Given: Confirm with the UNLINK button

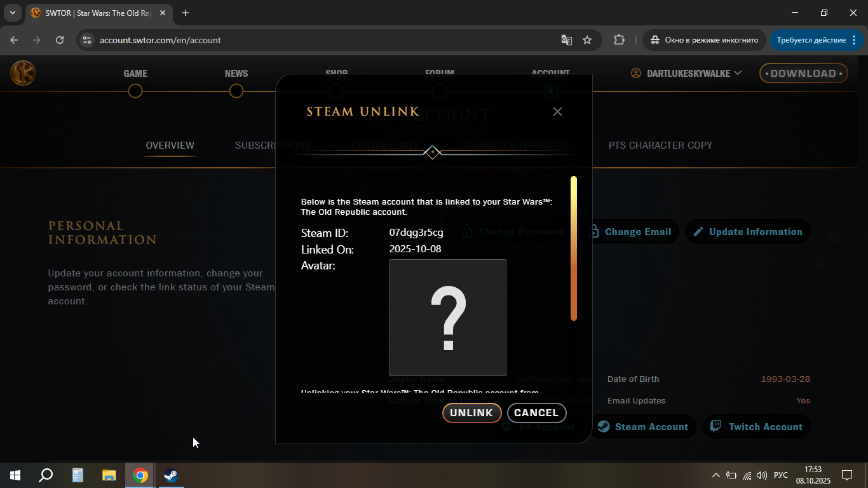Looking at the screenshot, I should coord(471,413).
